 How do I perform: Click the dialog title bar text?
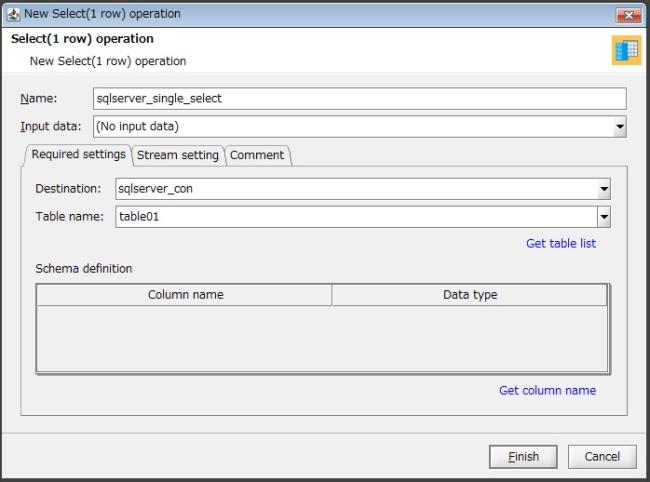95,14
